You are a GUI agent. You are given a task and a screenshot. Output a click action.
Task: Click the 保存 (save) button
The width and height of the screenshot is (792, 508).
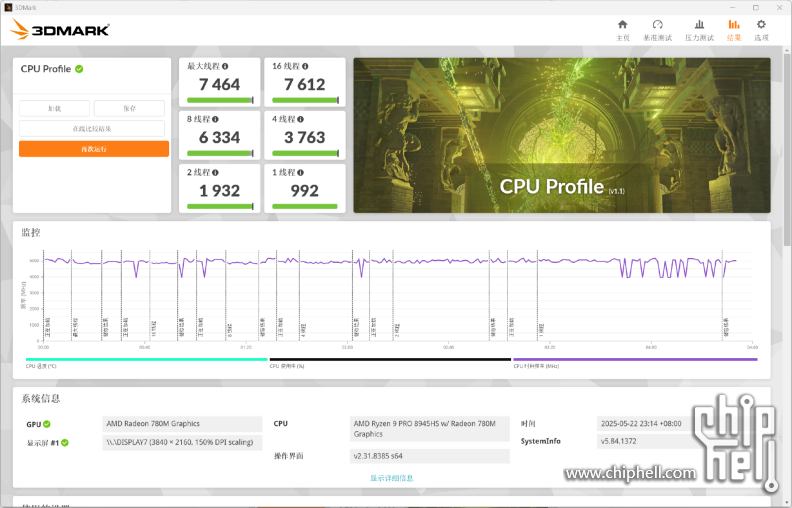(x=129, y=108)
